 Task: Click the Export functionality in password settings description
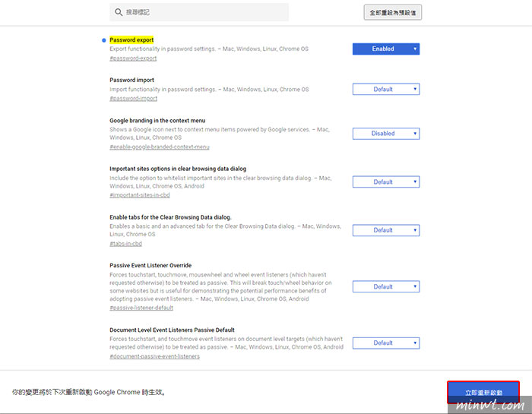pos(209,49)
